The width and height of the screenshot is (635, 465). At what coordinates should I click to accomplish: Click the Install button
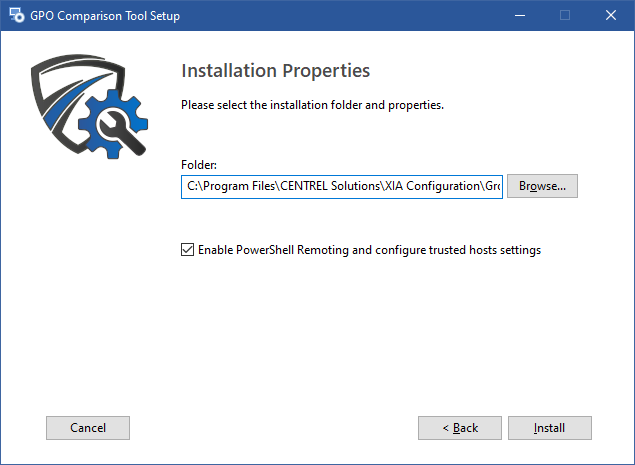point(550,428)
